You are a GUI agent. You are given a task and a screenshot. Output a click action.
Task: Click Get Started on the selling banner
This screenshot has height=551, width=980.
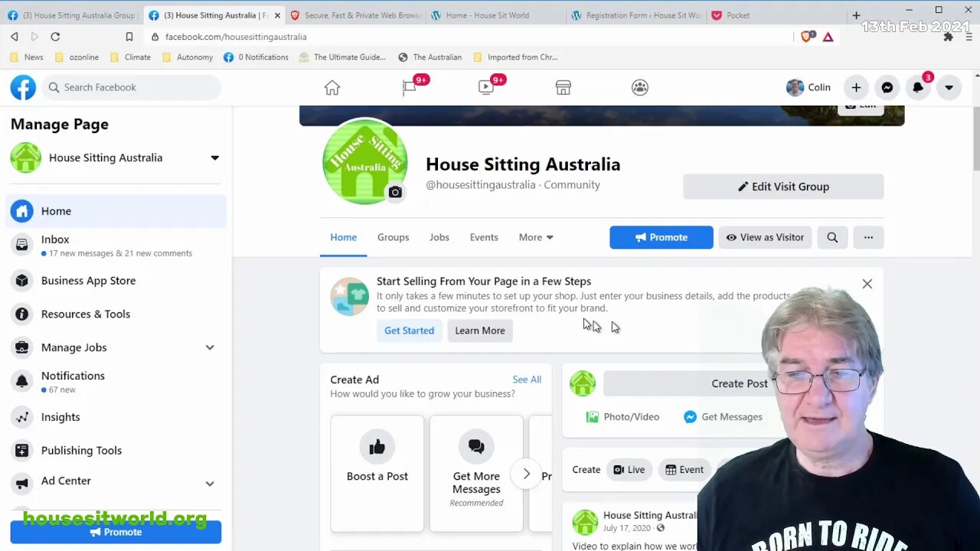(x=409, y=331)
